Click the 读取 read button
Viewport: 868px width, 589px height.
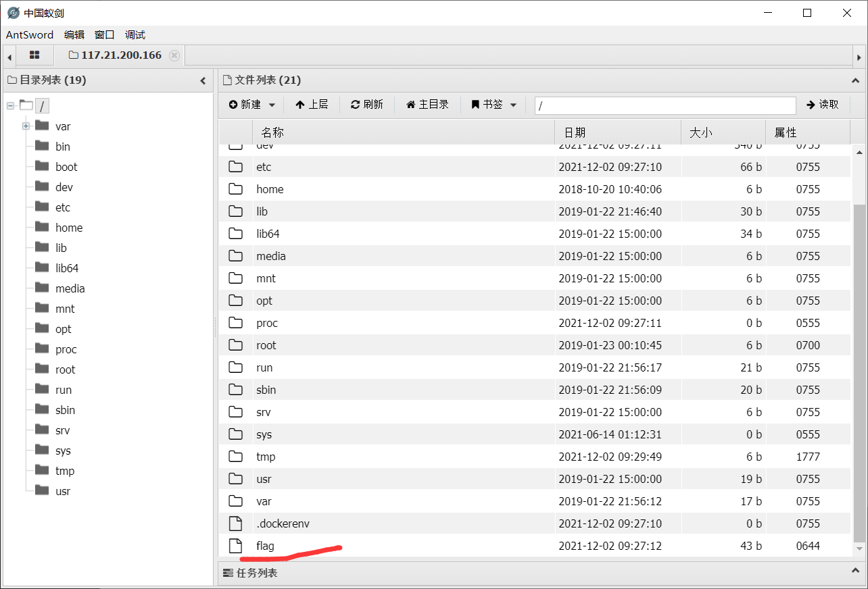pyautogui.click(x=823, y=105)
